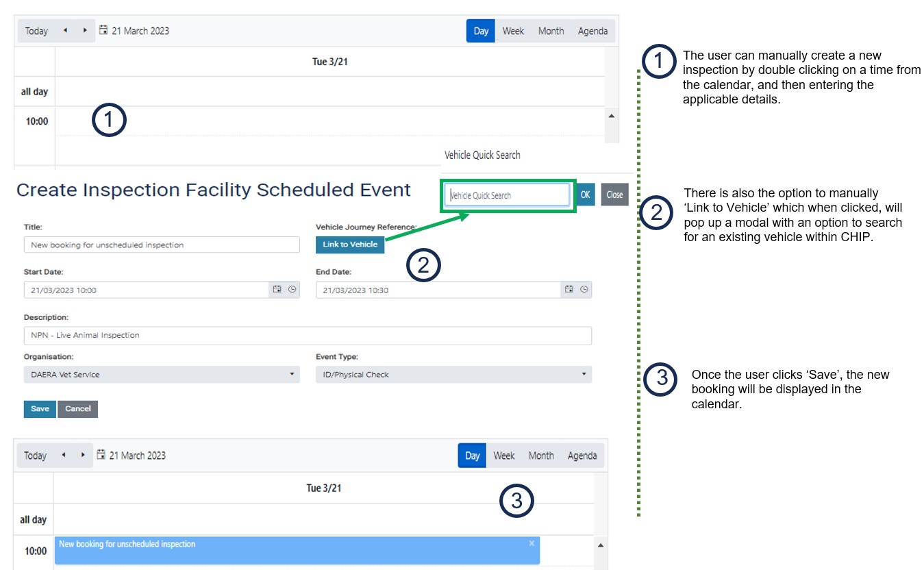Click into the Vehicle Quick Search field

click(508, 195)
